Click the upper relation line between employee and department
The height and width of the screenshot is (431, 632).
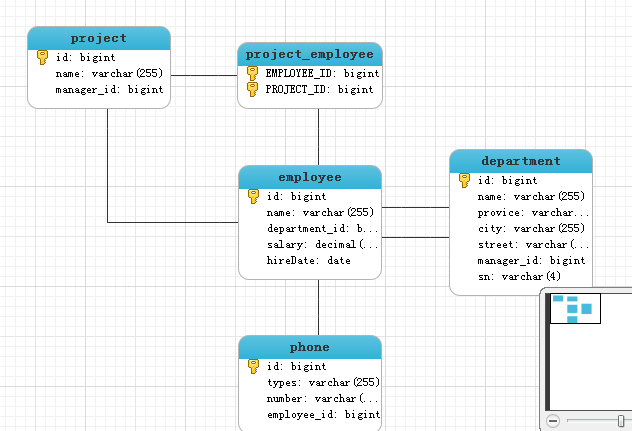click(x=415, y=208)
